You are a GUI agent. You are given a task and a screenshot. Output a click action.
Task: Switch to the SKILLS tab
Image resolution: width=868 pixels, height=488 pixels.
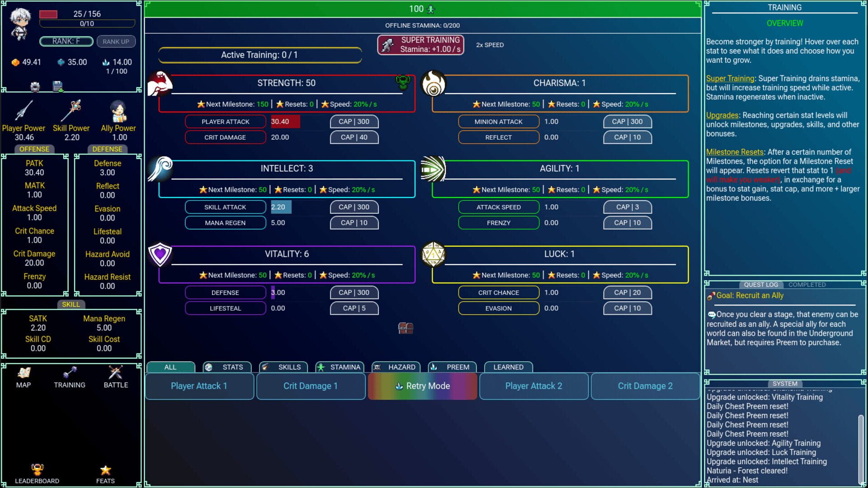pos(283,367)
